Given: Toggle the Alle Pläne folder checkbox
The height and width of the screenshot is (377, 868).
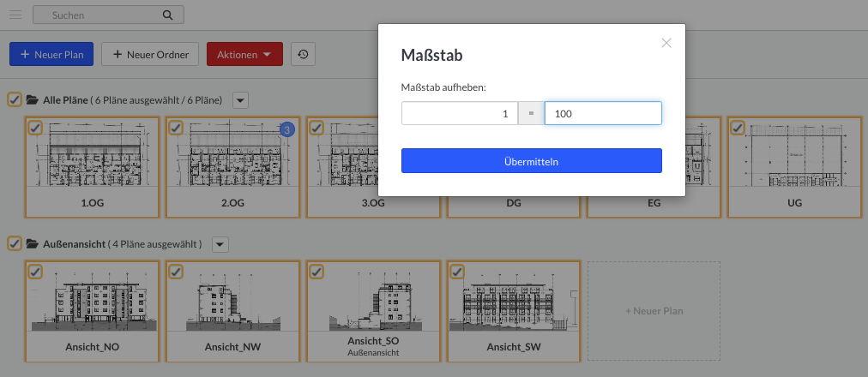Looking at the screenshot, I should tap(15, 100).
